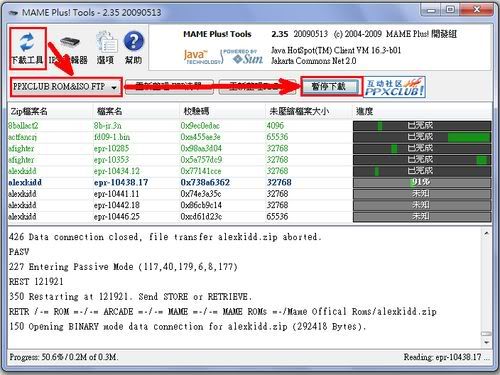The image size is (500, 375).
Task: Click the Progress 50.6% status text
Action: coord(63,357)
